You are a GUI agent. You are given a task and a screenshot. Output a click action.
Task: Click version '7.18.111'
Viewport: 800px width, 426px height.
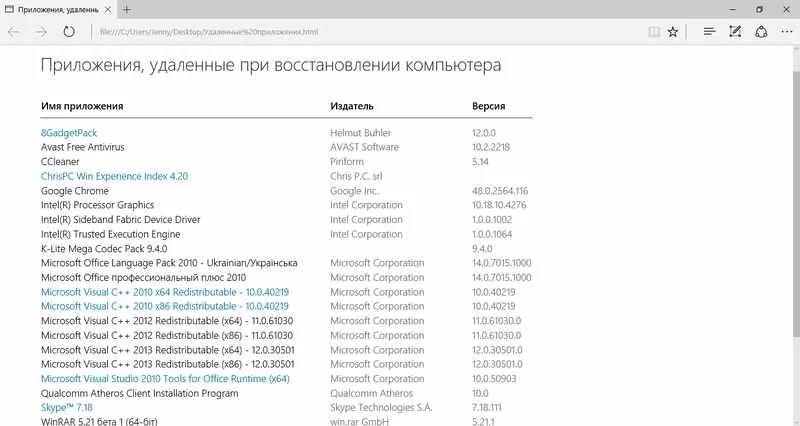(487, 408)
